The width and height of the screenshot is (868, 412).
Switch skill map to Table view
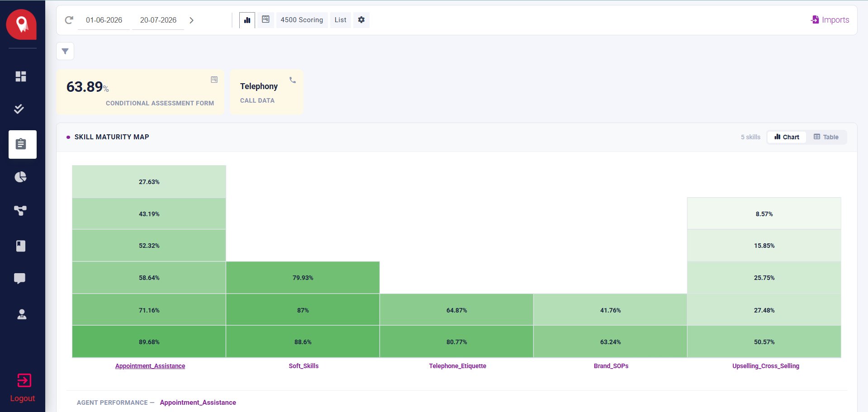[x=826, y=137]
